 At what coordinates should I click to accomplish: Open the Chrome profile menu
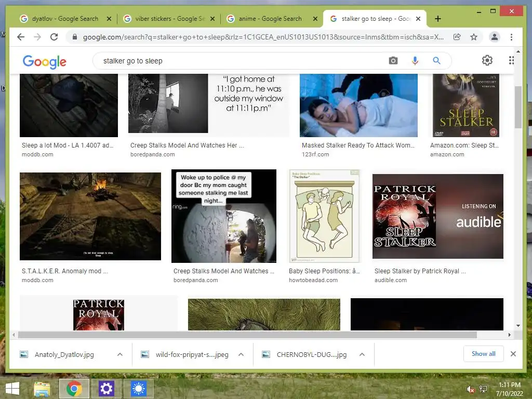[x=495, y=37]
